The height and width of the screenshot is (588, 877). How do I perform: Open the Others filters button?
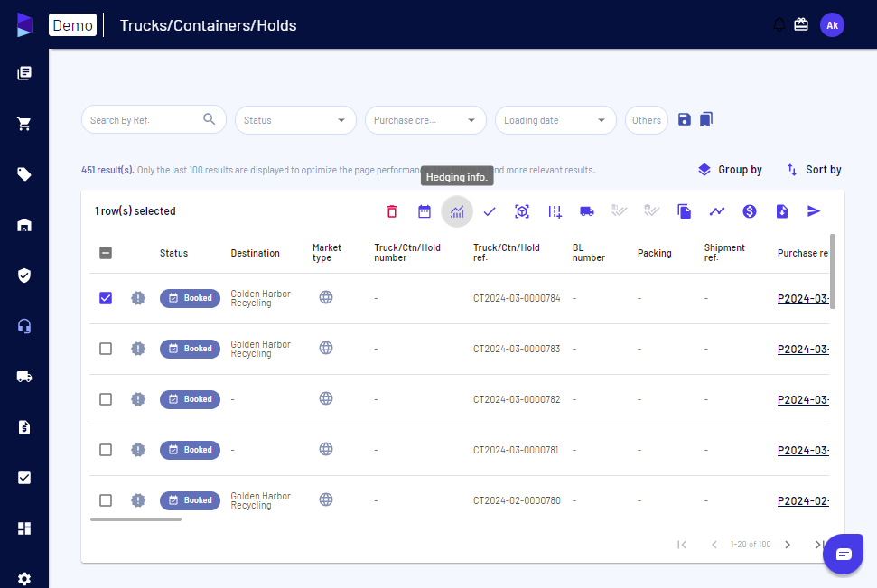646,120
